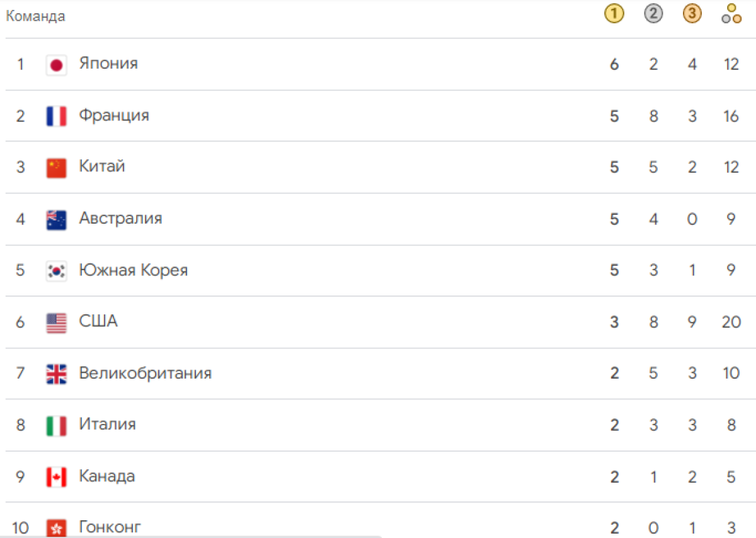The width and height of the screenshot is (756, 538).
Task: Click the USA flag icon
Action: 57,323
